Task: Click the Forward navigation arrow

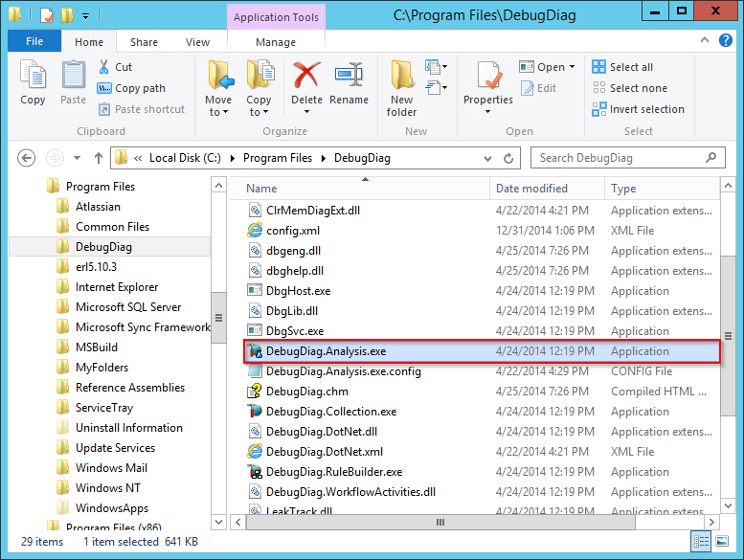Action: click(x=55, y=158)
